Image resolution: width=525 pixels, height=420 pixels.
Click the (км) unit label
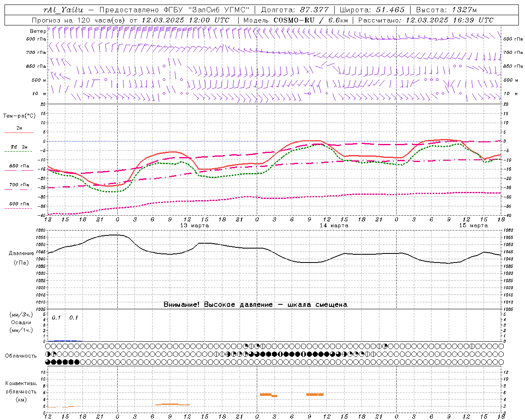(21, 399)
